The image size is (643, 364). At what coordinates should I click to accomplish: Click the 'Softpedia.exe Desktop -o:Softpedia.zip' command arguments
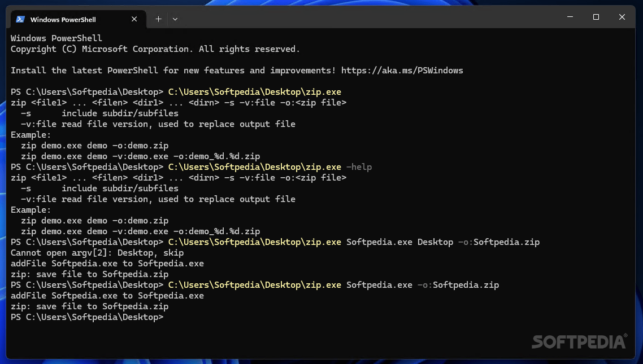[443, 242]
